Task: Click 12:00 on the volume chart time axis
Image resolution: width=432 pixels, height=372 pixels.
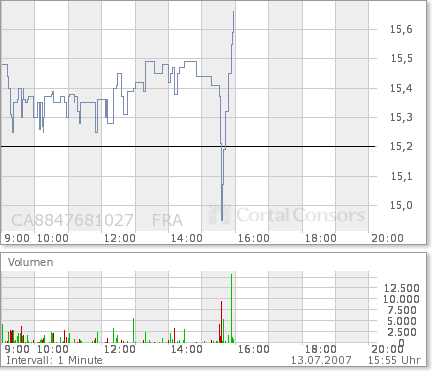Action: pyautogui.click(x=120, y=349)
